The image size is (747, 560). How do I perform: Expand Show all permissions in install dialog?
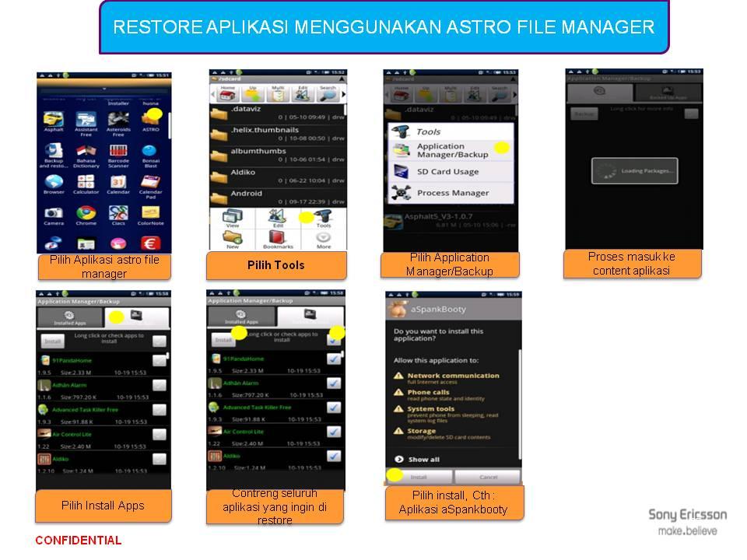tap(418, 460)
